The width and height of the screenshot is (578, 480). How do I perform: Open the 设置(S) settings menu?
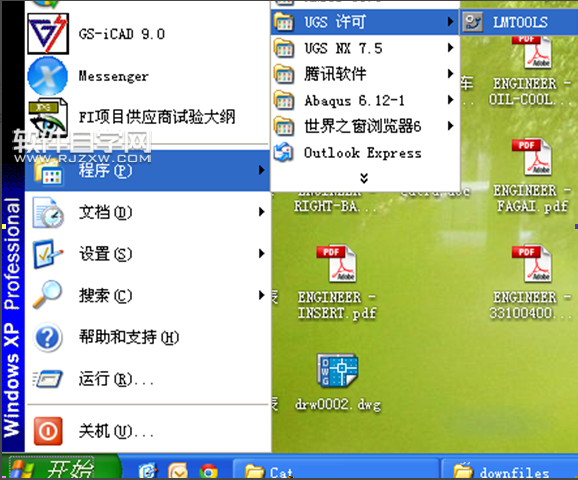[147, 254]
